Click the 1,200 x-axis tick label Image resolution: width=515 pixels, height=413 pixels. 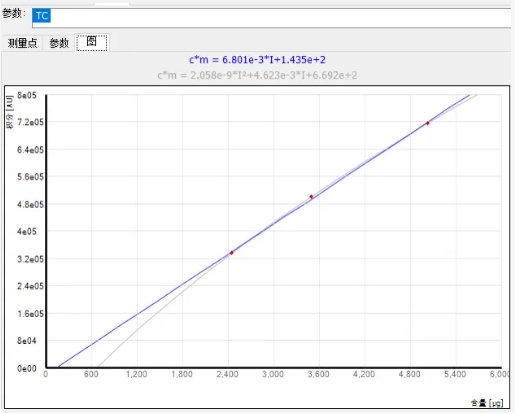[137, 374]
